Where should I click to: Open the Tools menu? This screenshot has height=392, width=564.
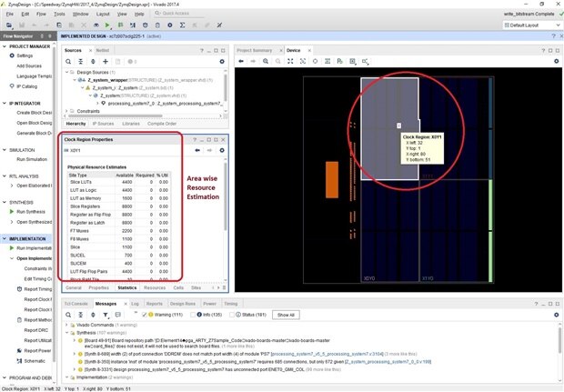(59, 15)
